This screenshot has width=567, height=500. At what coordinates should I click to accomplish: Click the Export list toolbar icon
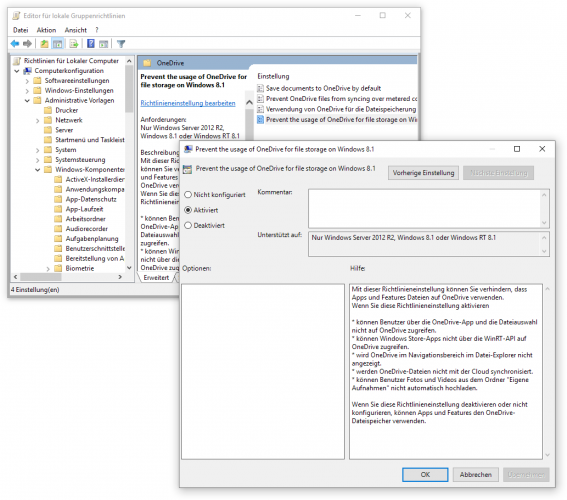[74, 44]
